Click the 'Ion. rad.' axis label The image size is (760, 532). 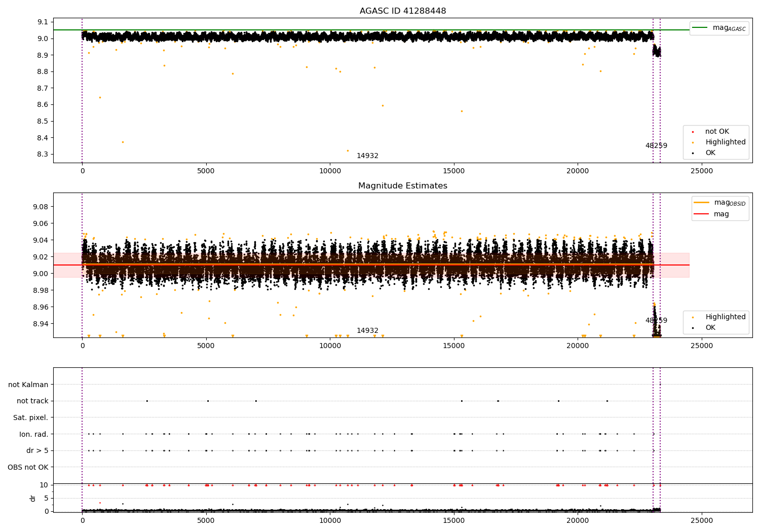[x=34, y=434]
